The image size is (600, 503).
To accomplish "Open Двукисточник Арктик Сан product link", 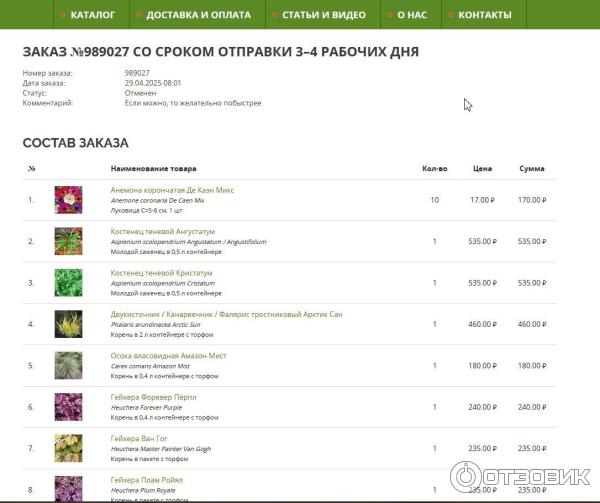I will [226, 314].
